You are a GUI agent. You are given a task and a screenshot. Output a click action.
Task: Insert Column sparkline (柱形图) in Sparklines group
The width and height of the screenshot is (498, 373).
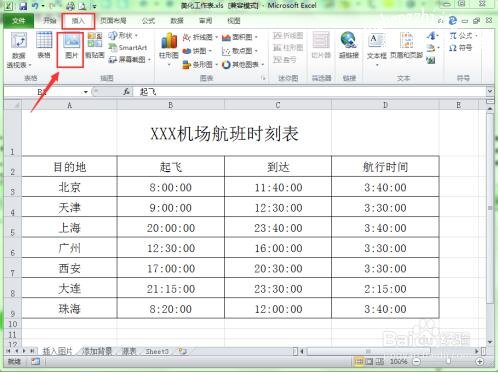coord(288,48)
